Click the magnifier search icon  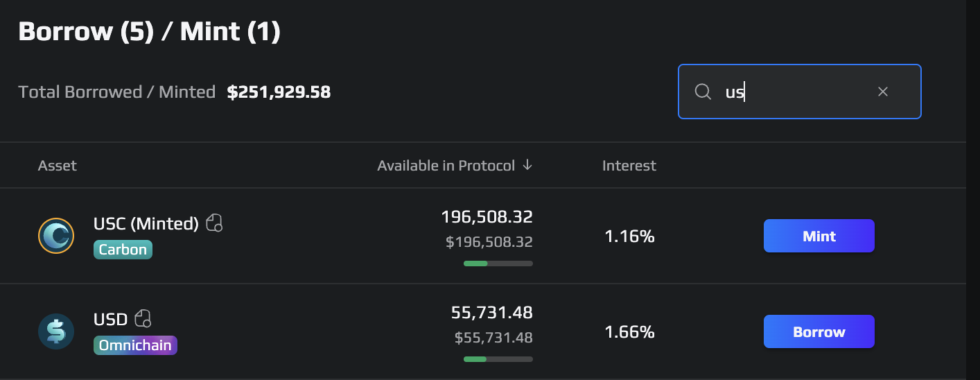pos(703,92)
